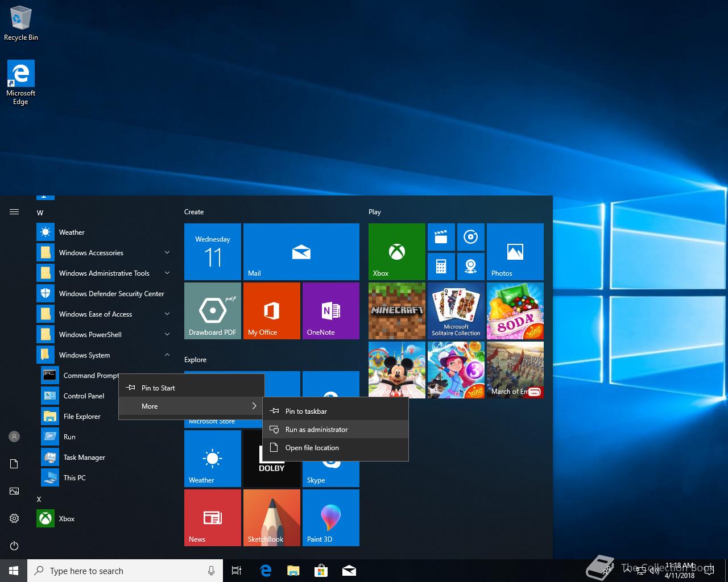The image size is (728, 582).
Task: Open the Calculator small tile
Action: tap(441, 267)
